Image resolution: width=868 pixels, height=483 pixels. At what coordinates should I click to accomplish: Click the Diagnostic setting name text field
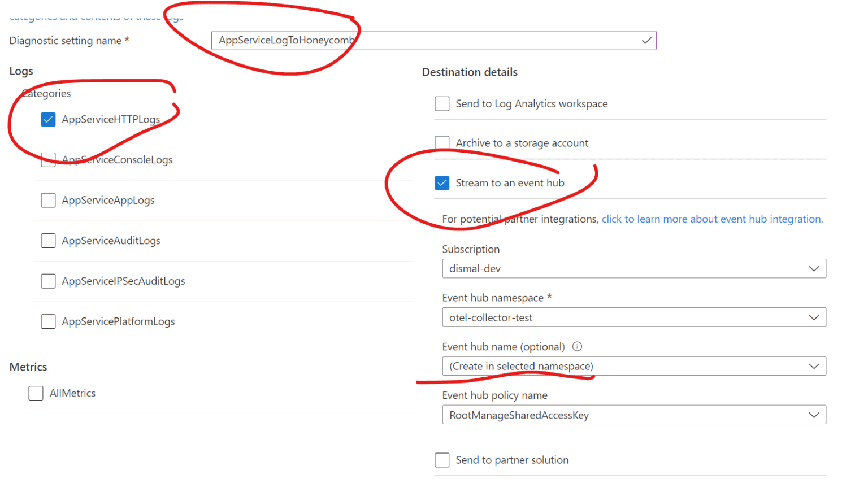(424, 41)
